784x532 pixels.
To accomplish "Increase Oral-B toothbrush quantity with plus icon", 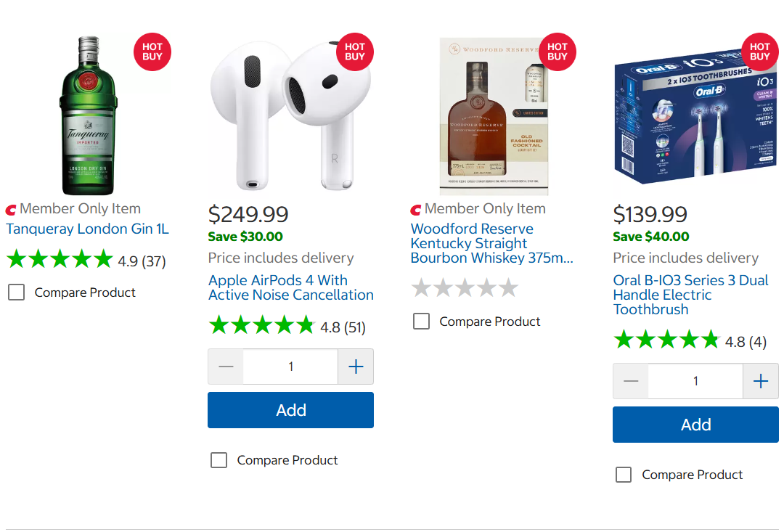I will (761, 381).
